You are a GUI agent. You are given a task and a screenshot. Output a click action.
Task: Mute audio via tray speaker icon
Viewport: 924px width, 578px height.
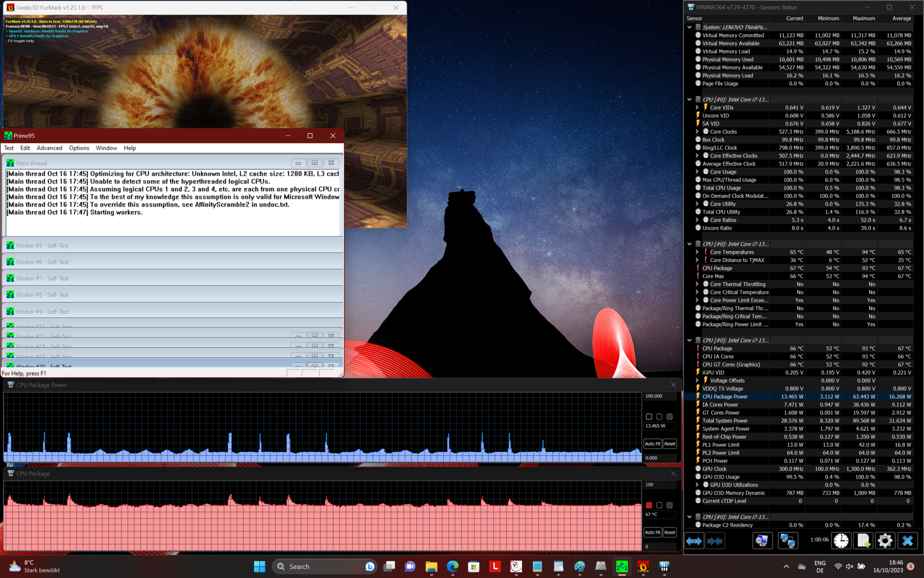coord(849,567)
